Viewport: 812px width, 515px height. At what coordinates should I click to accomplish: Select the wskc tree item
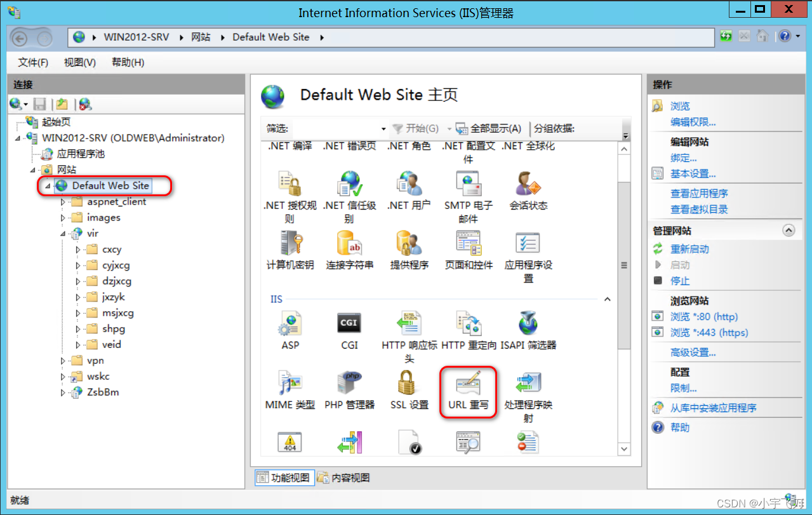click(x=98, y=377)
